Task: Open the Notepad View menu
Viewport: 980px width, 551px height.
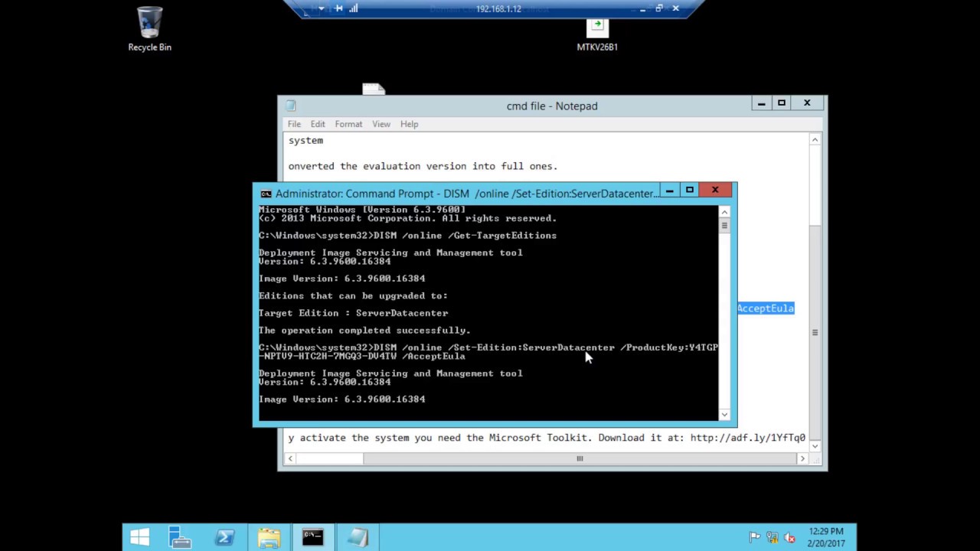Action: (381, 124)
